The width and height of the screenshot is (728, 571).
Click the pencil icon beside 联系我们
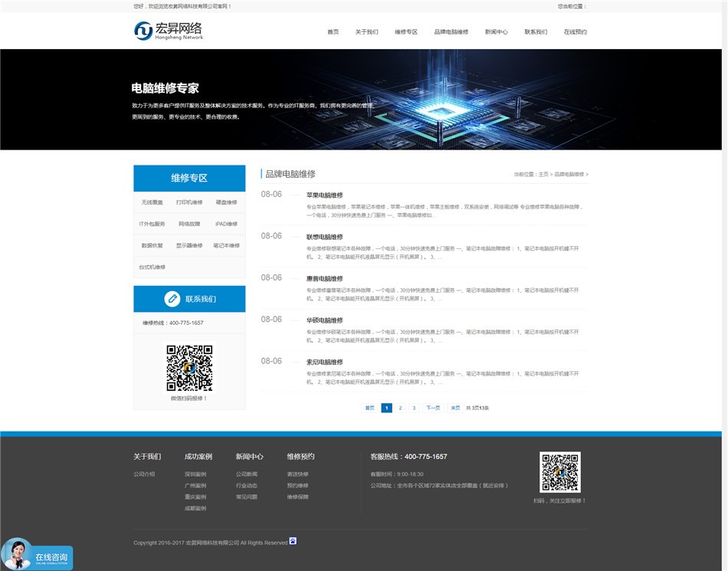(x=172, y=299)
